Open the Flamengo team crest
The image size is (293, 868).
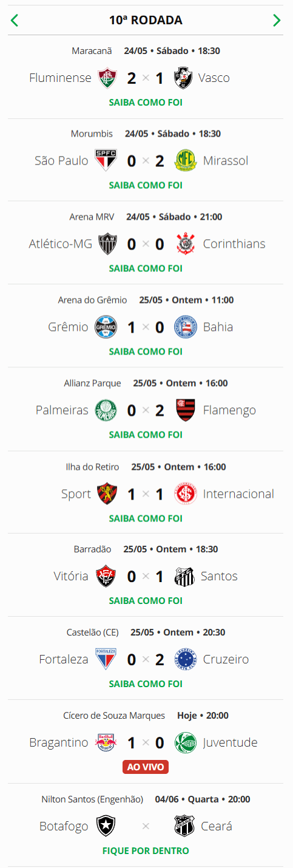point(184,410)
